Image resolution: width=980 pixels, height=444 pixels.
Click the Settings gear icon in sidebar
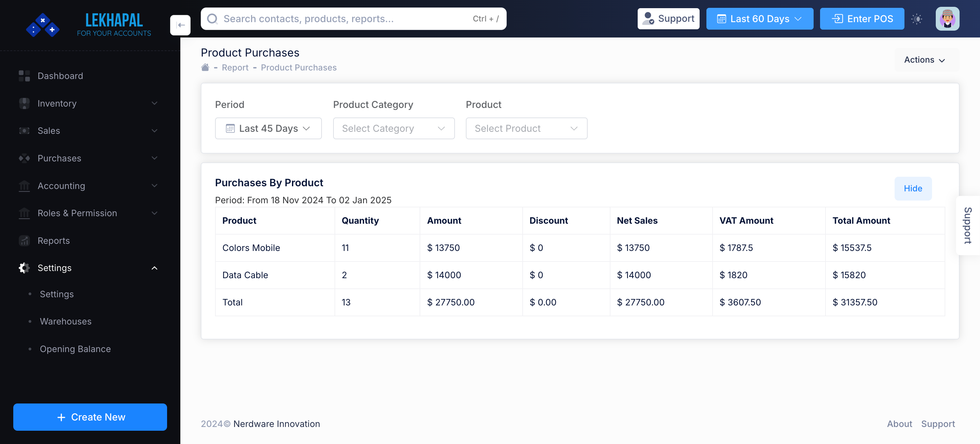tap(24, 268)
